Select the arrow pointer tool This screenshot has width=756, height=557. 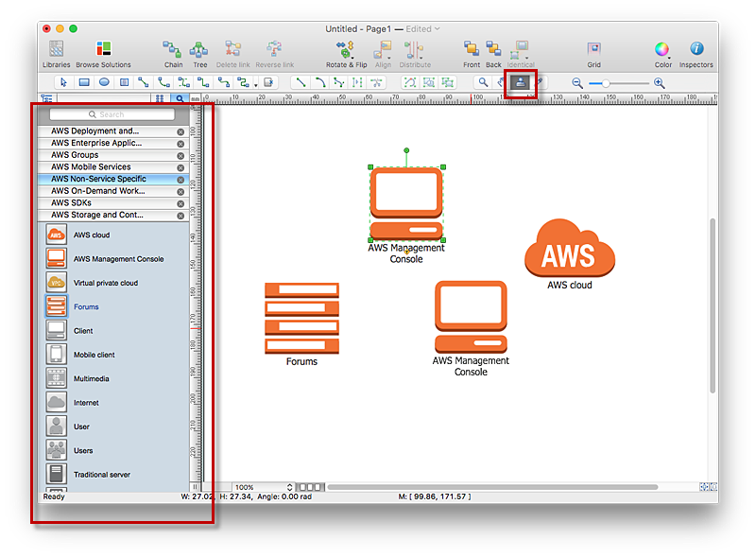click(63, 82)
